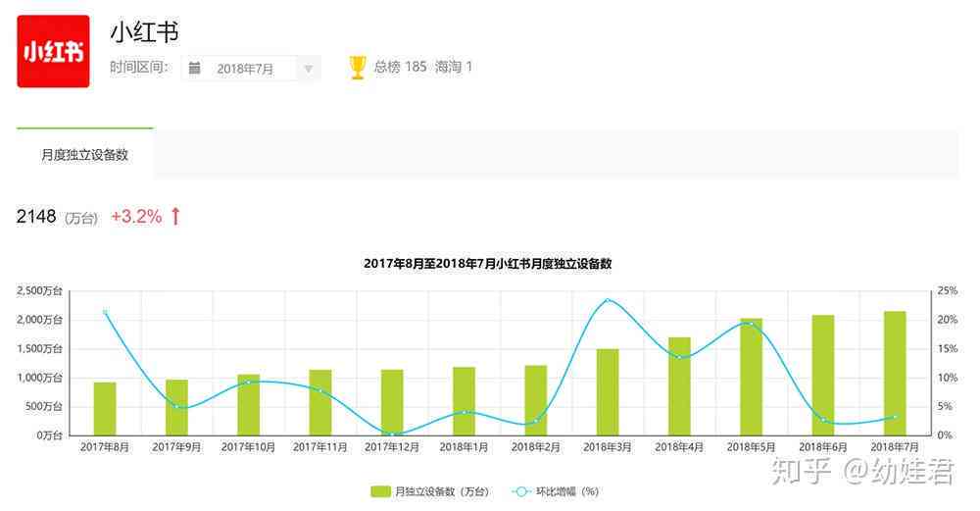Click the blue line legend marker
This screenshot has width=980, height=511.
pyautogui.click(x=521, y=491)
